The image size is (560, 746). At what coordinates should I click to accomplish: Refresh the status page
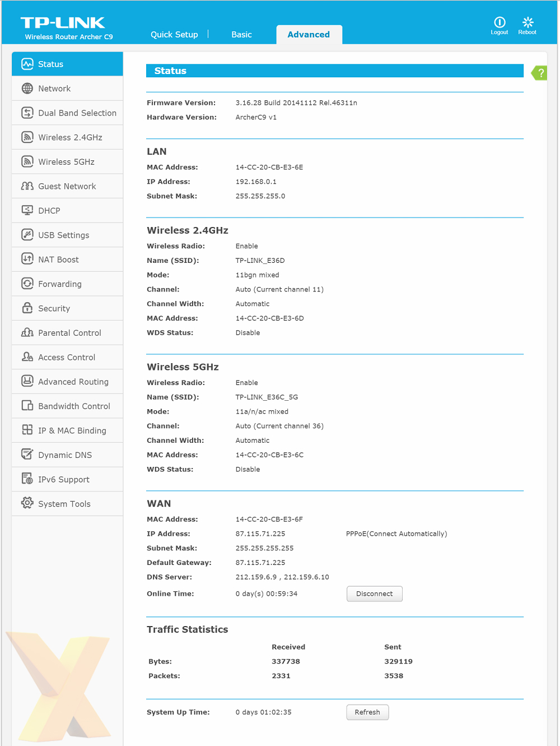(367, 712)
